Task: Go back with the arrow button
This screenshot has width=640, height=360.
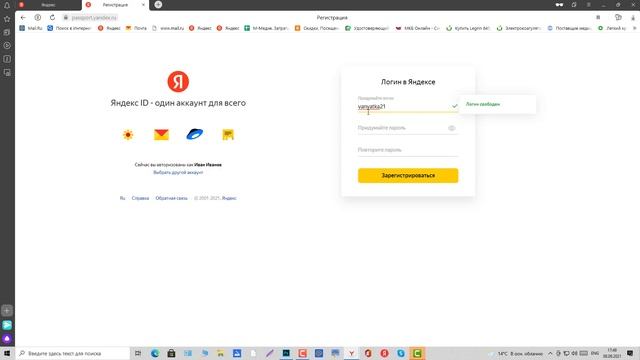Action: [x=23, y=18]
